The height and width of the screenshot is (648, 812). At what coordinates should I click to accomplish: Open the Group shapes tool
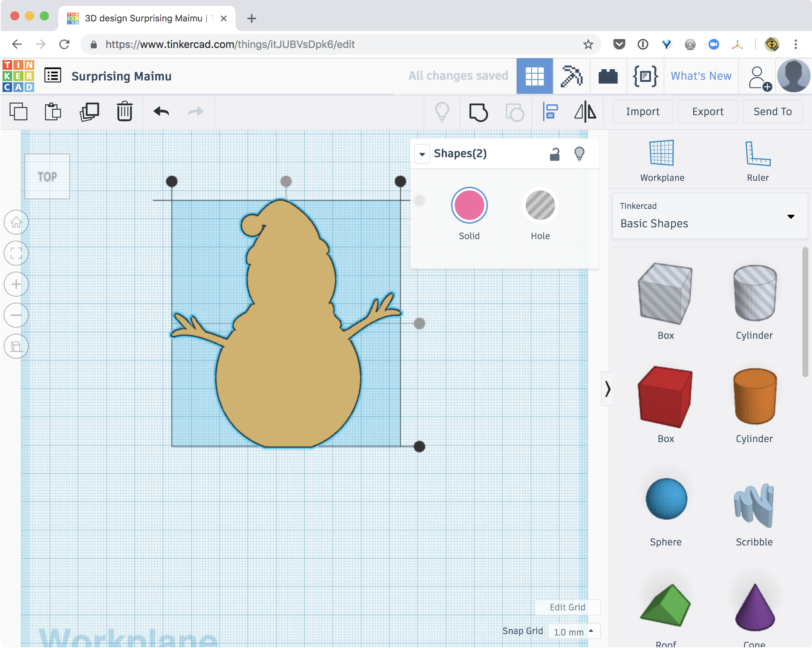479,111
